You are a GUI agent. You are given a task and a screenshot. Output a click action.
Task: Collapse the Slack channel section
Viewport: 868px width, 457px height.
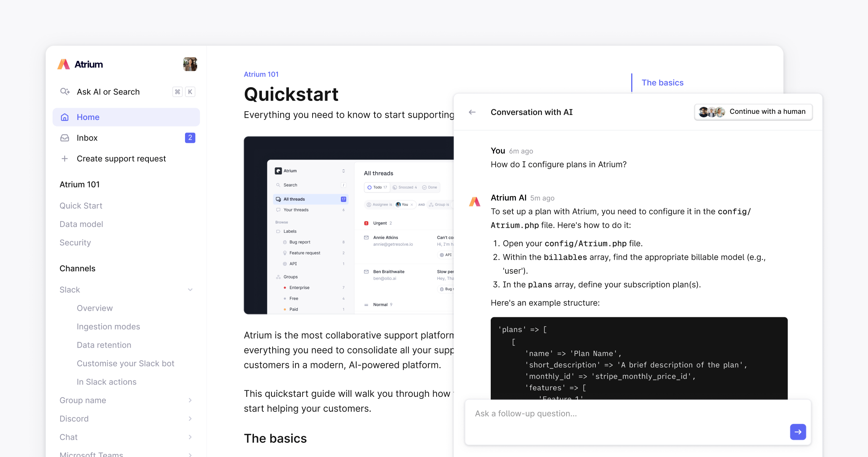(x=190, y=290)
